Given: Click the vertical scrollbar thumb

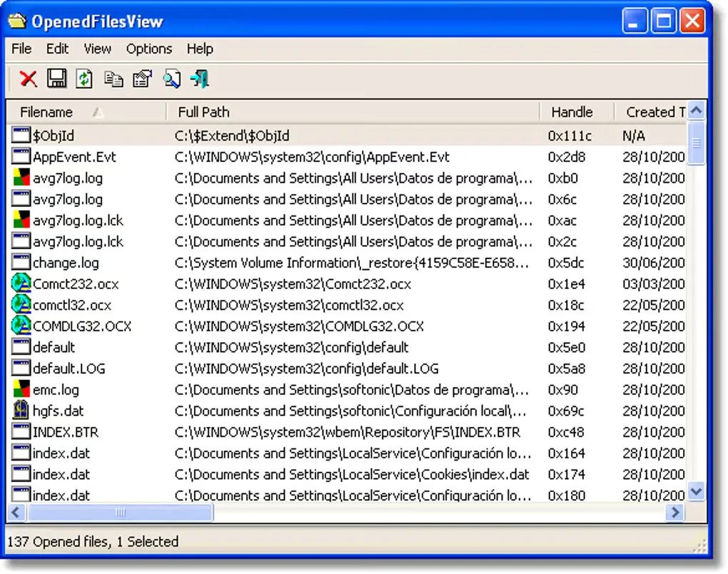Looking at the screenshot, I should (x=697, y=143).
